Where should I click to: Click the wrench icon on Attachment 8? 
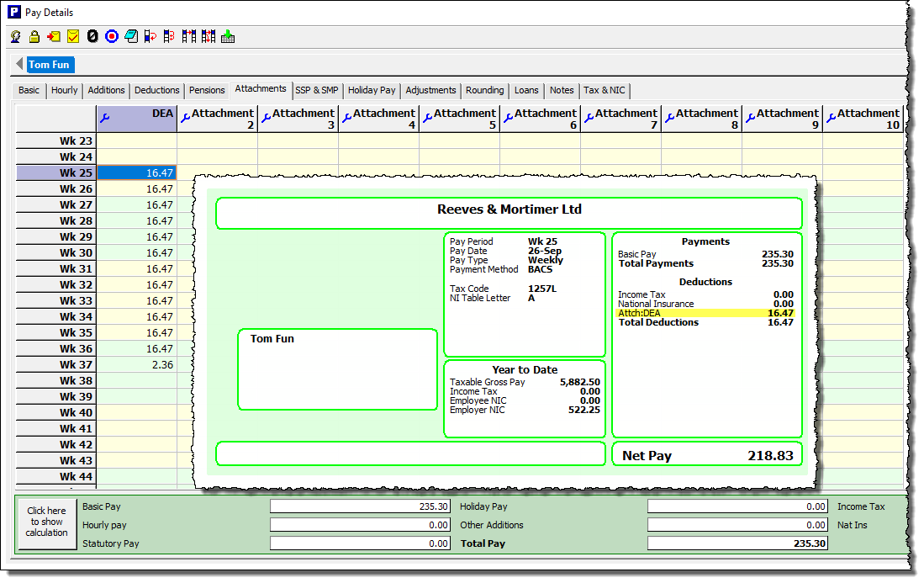tap(669, 118)
